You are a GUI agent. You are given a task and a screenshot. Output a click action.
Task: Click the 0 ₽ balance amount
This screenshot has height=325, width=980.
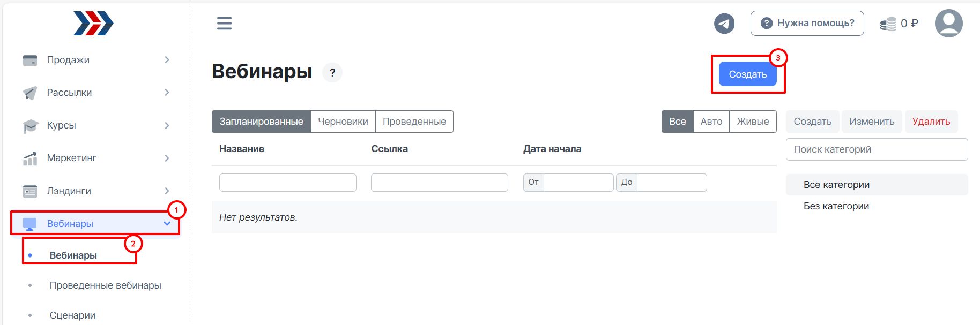909,24
